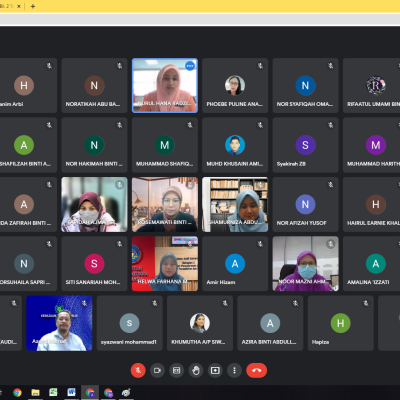Open Paint from the taskbar

126,392
